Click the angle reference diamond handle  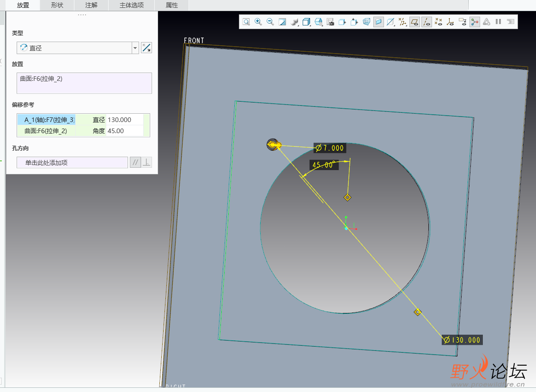pyautogui.click(x=347, y=197)
